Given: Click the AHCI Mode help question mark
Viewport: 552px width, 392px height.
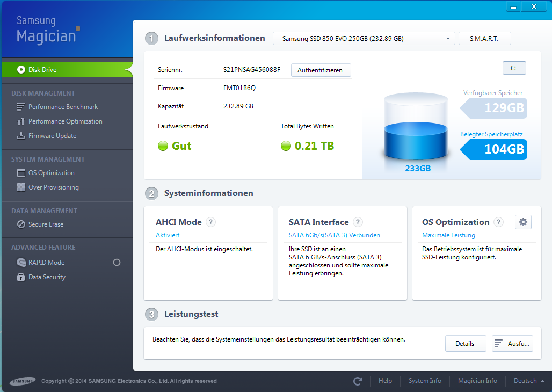Looking at the screenshot, I should [x=210, y=222].
